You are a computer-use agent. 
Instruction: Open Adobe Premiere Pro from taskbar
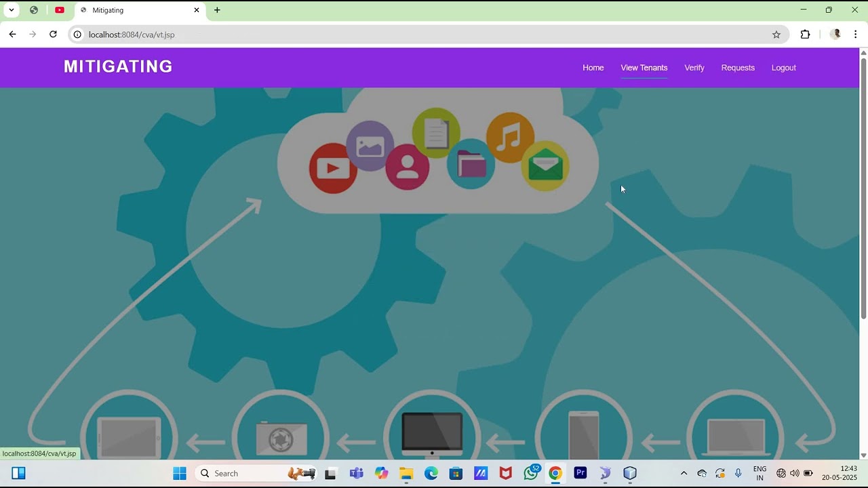(580, 473)
